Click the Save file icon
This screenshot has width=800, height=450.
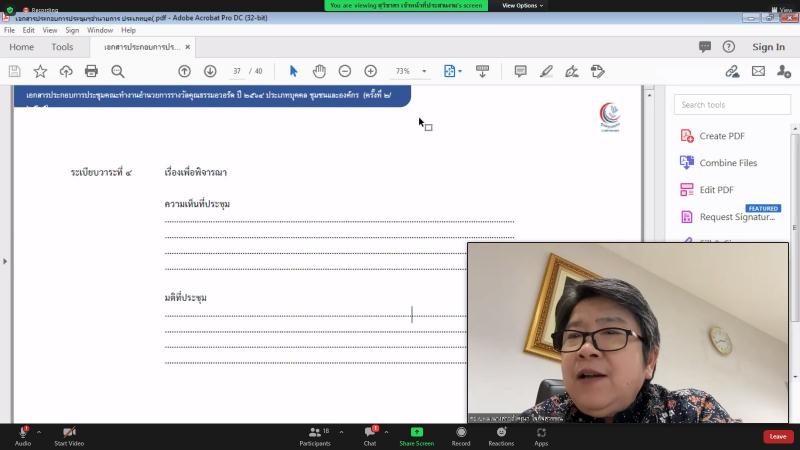pos(14,71)
